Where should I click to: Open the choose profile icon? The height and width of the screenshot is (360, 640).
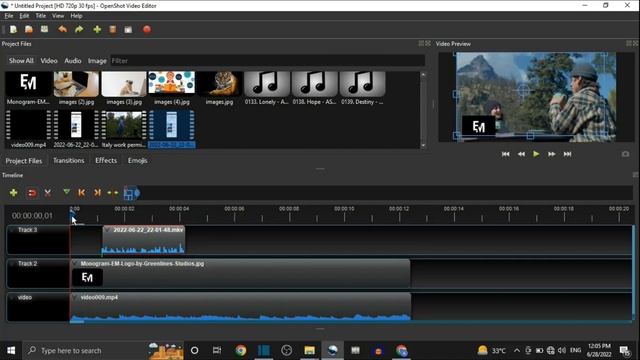(x=113, y=29)
